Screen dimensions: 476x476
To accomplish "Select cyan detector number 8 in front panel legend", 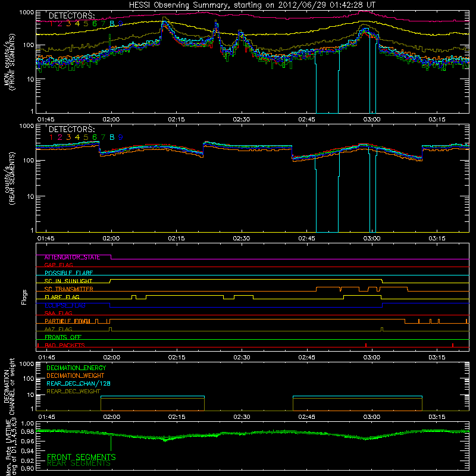I will pos(112,23).
